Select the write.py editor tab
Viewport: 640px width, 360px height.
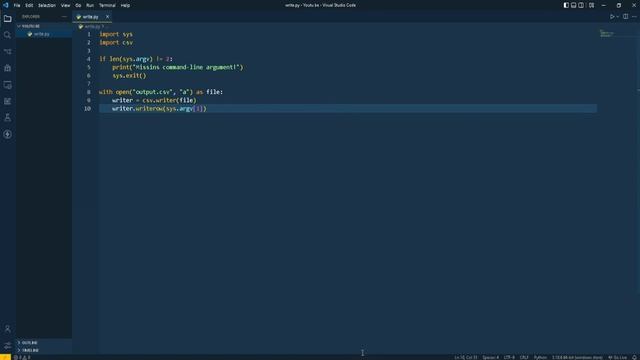[x=91, y=17]
